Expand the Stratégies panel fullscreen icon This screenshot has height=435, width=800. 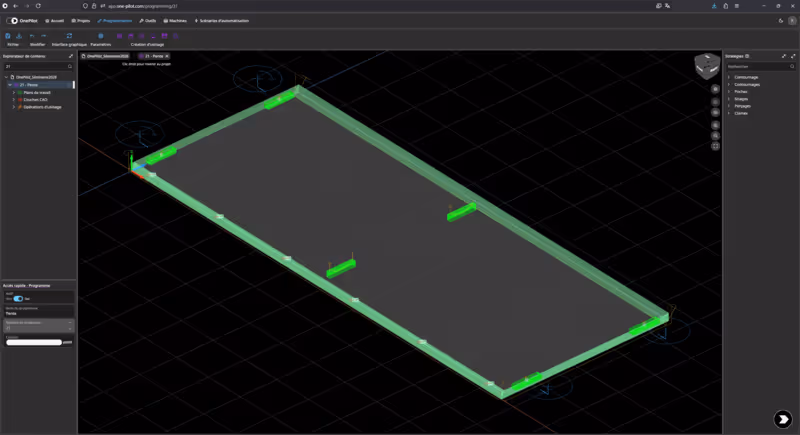(x=793, y=56)
